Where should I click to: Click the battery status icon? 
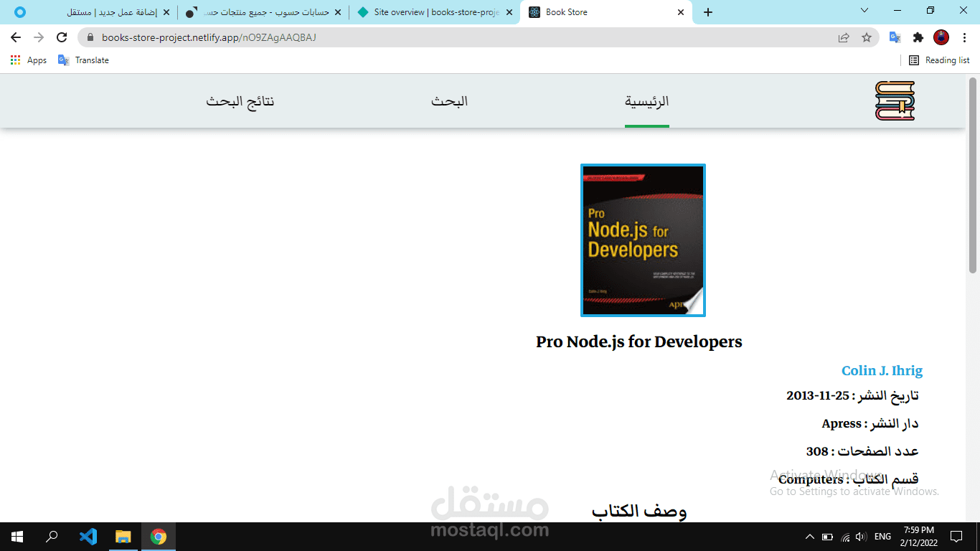(x=827, y=537)
